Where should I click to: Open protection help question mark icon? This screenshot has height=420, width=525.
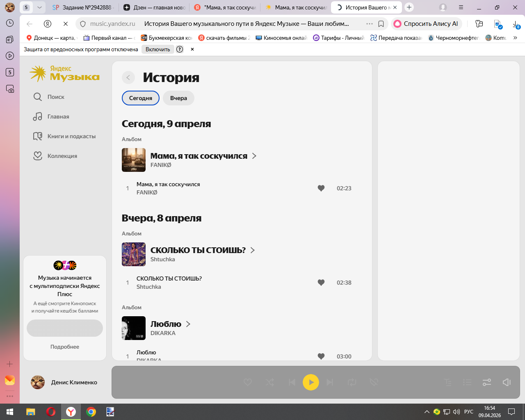(x=180, y=49)
